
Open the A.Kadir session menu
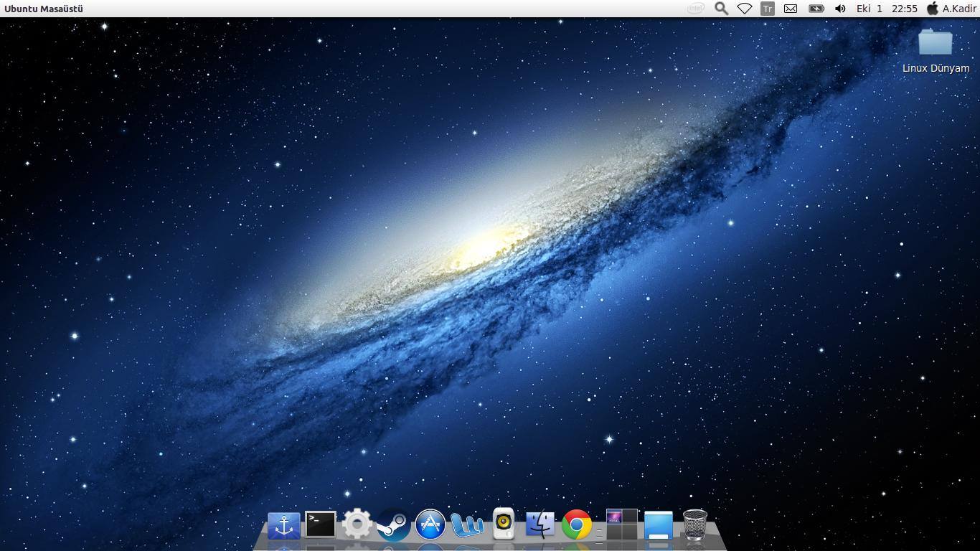[x=952, y=9]
